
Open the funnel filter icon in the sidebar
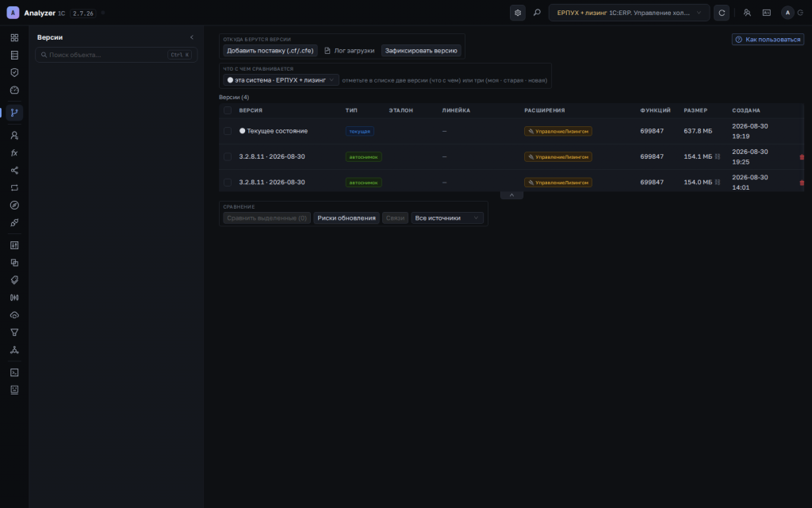(x=14, y=333)
